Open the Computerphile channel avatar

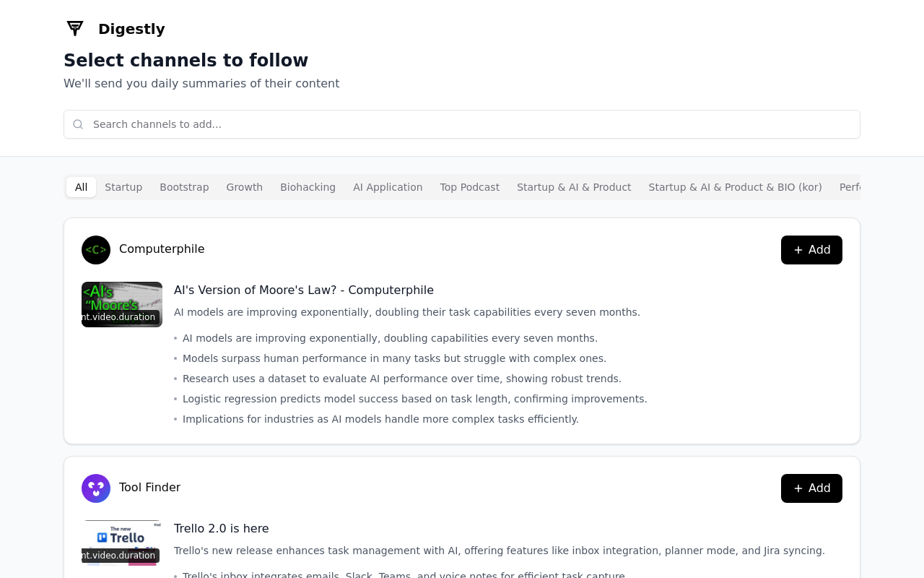tap(96, 250)
